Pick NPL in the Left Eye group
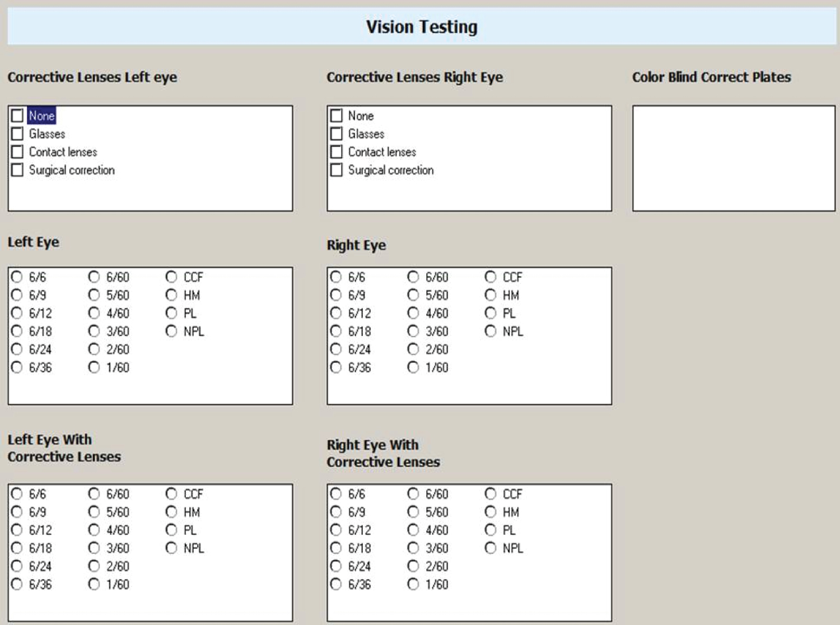Viewport: 840px width, 625px height. point(171,332)
